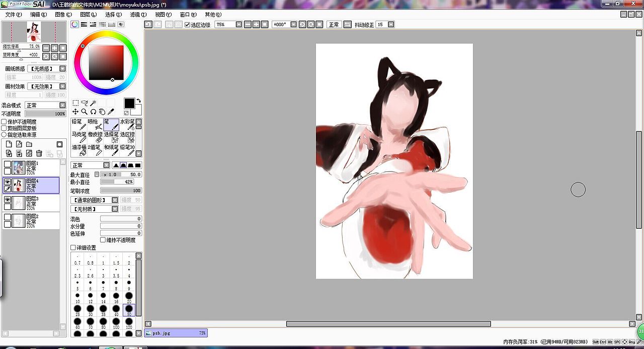Show 图层1 by clicking its visibility box

click(x=7, y=164)
